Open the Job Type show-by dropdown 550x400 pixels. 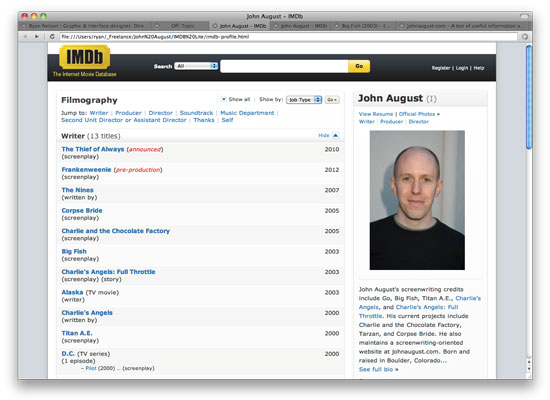[x=304, y=100]
